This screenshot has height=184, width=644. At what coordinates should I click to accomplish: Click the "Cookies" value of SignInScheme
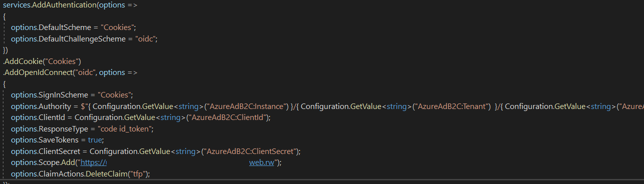coord(114,94)
